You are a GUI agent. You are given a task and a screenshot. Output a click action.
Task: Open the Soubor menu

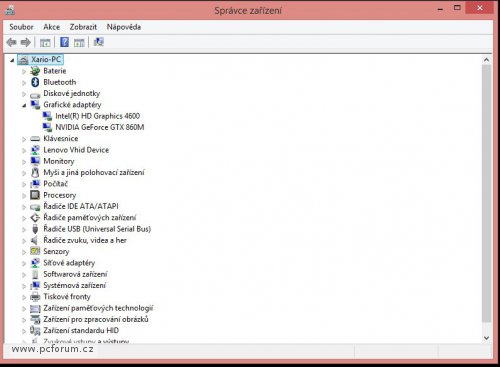[21, 27]
